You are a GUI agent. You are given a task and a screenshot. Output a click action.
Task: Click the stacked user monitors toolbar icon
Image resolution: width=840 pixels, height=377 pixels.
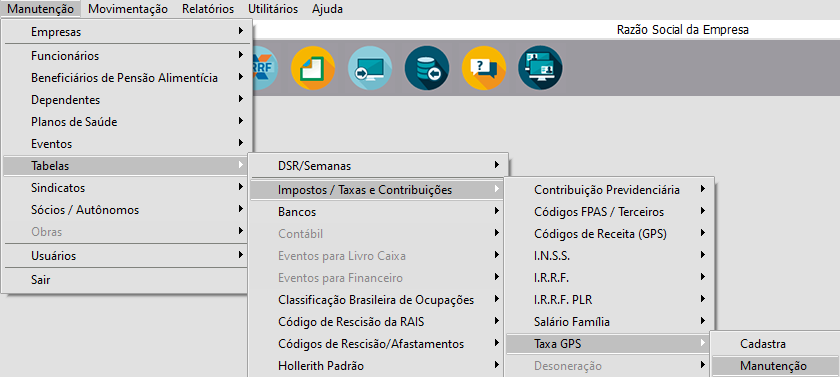[541, 68]
